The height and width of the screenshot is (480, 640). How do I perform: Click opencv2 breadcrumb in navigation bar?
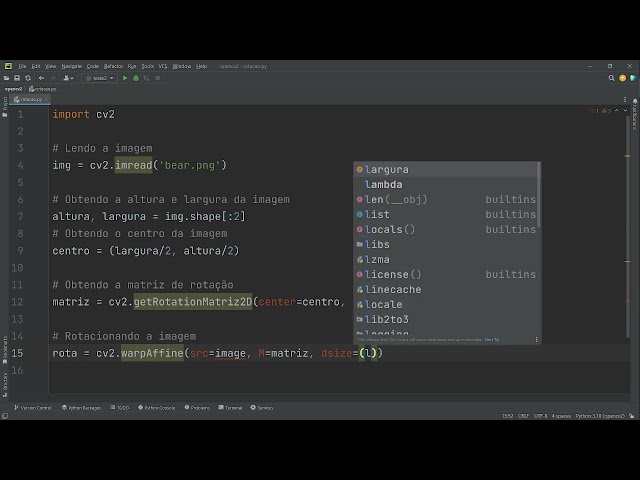coord(13,89)
